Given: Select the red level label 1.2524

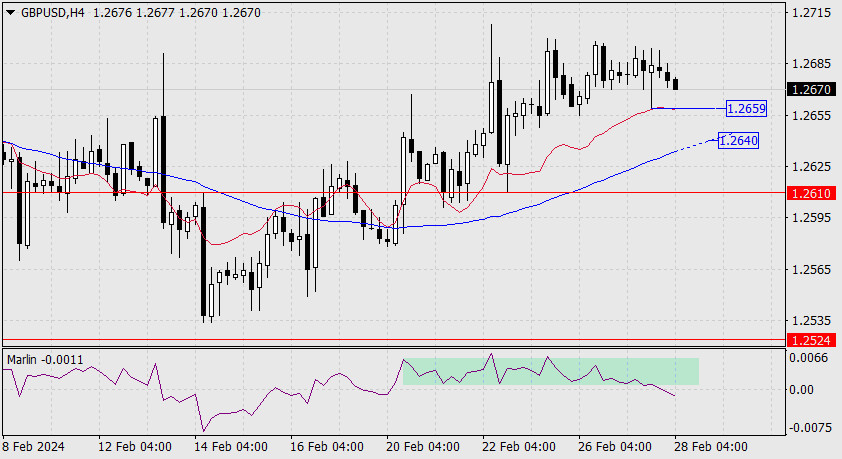Looking at the screenshot, I should point(811,340).
